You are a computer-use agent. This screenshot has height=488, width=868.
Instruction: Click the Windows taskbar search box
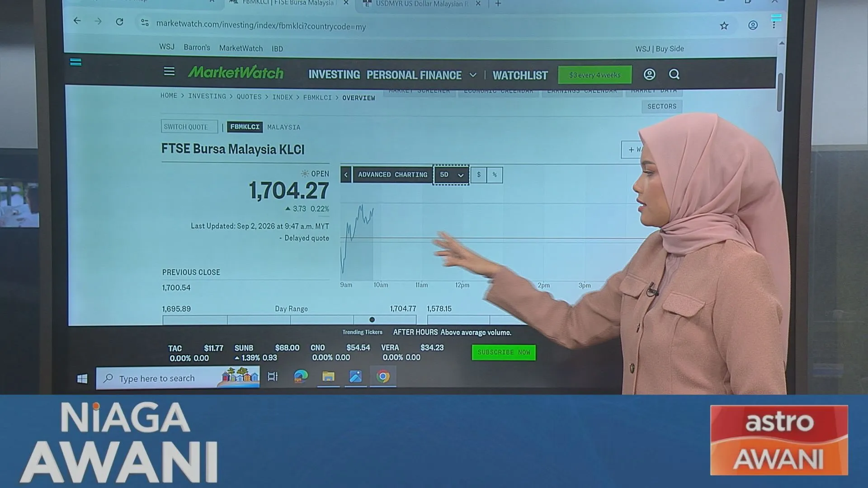(x=178, y=378)
